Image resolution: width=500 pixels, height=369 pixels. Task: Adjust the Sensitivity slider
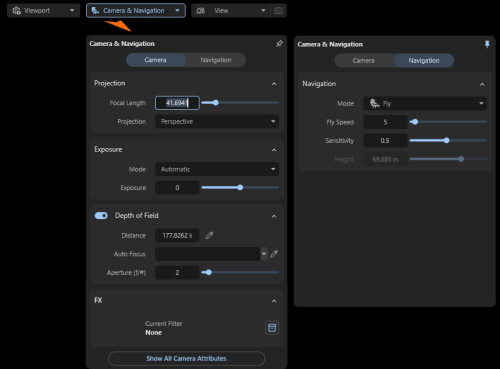(x=448, y=140)
